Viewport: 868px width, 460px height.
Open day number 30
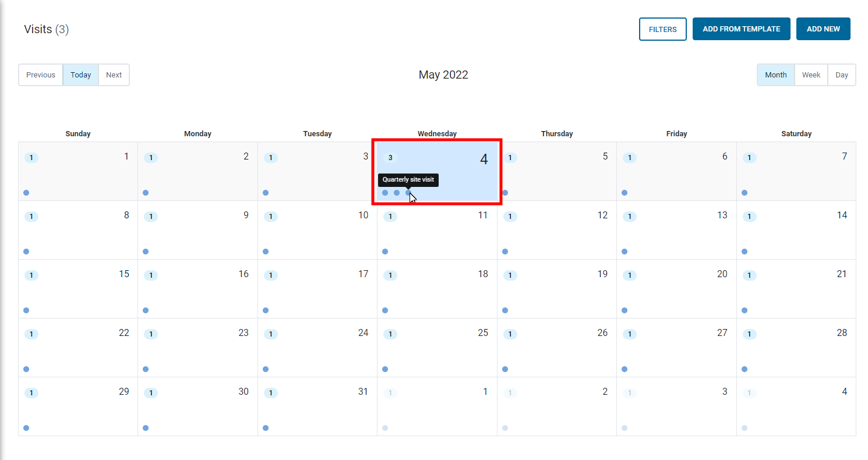click(x=244, y=392)
